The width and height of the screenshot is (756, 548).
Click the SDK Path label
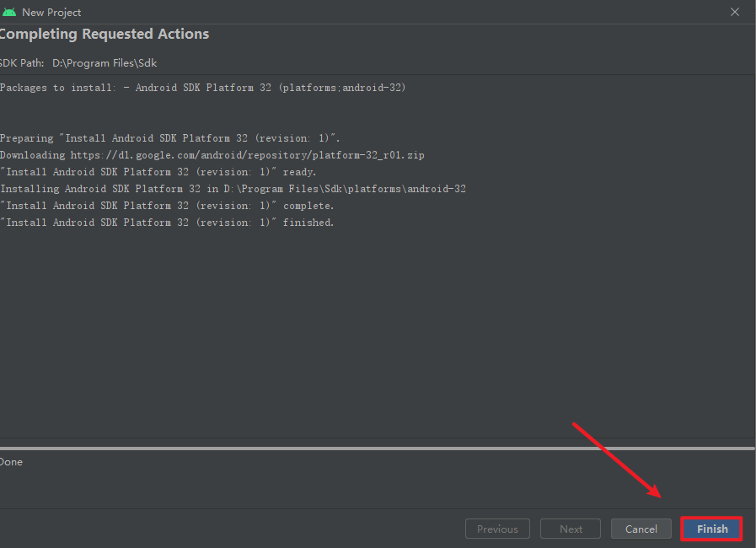[x=21, y=63]
